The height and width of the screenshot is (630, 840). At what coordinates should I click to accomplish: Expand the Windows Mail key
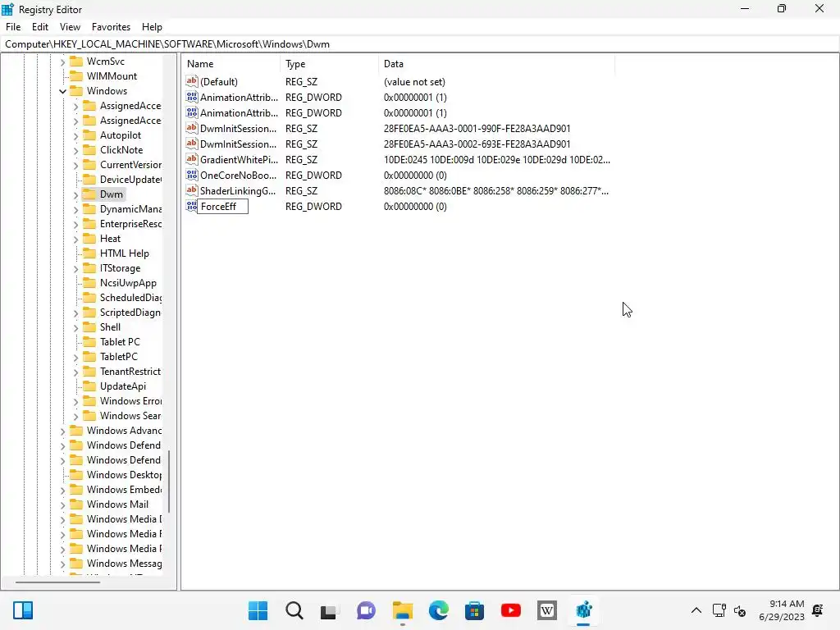[x=62, y=504]
